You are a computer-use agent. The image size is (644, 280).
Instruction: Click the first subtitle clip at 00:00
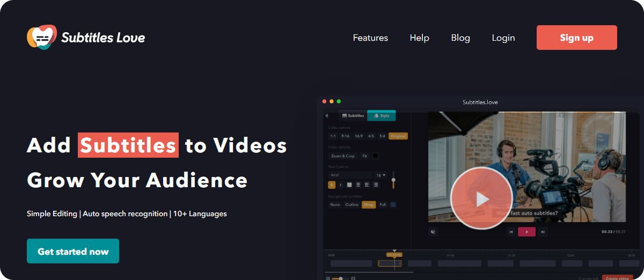tap(351, 263)
